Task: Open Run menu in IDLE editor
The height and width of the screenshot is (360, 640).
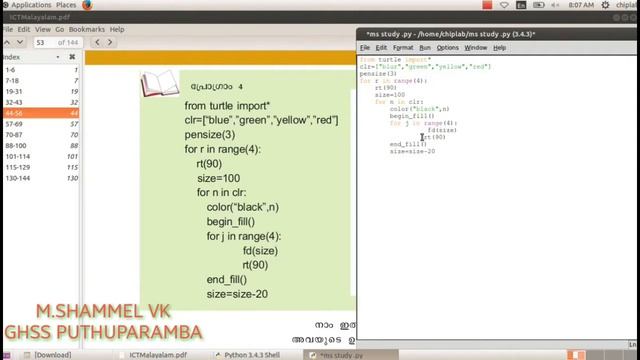Action: click(x=425, y=48)
